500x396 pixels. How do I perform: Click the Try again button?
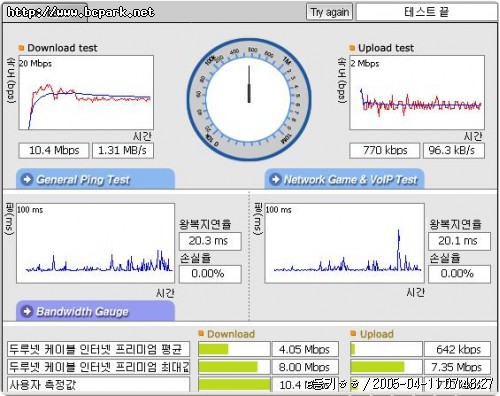point(329,12)
